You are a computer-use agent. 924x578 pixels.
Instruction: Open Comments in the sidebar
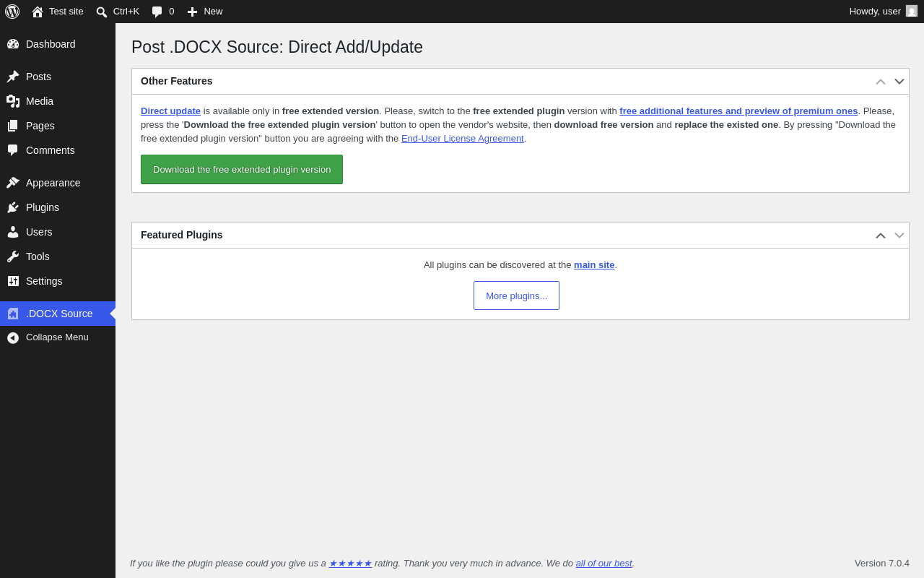pos(58,150)
